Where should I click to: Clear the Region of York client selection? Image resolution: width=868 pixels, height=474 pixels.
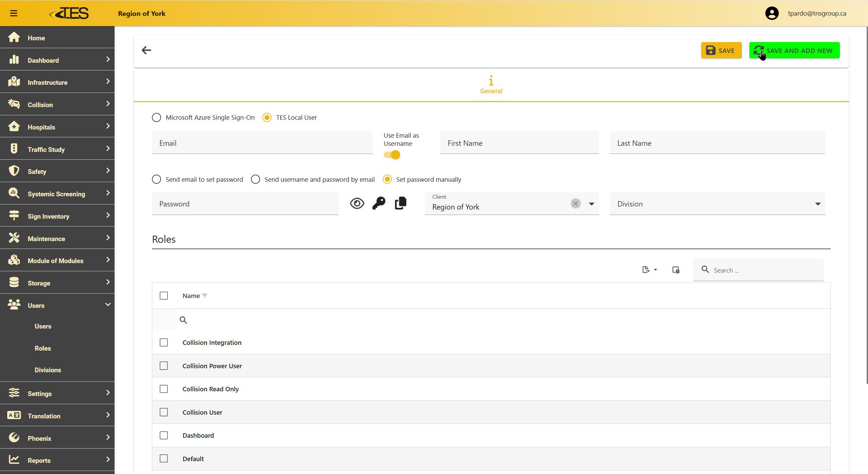pos(575,203)
